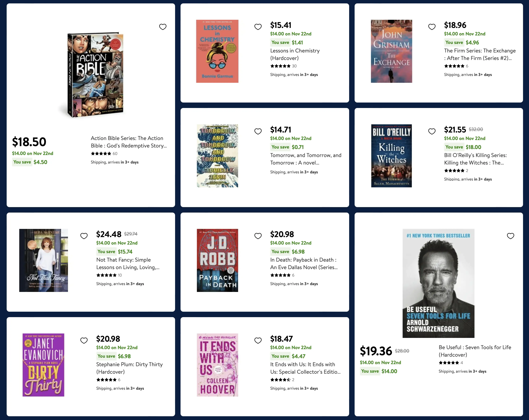Click the Be Useful Schwarzenegger cover image
Screen dimensions: 529x420
(x=438, y=283)
